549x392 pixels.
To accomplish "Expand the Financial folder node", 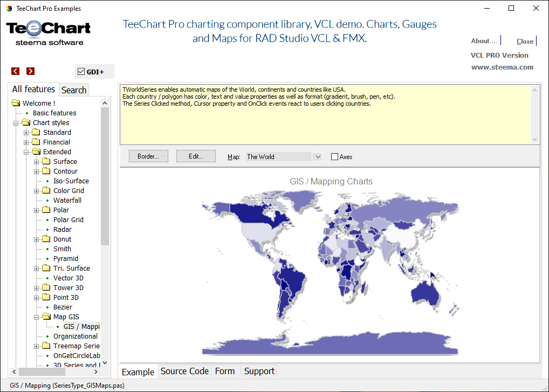I will (26, 142).
